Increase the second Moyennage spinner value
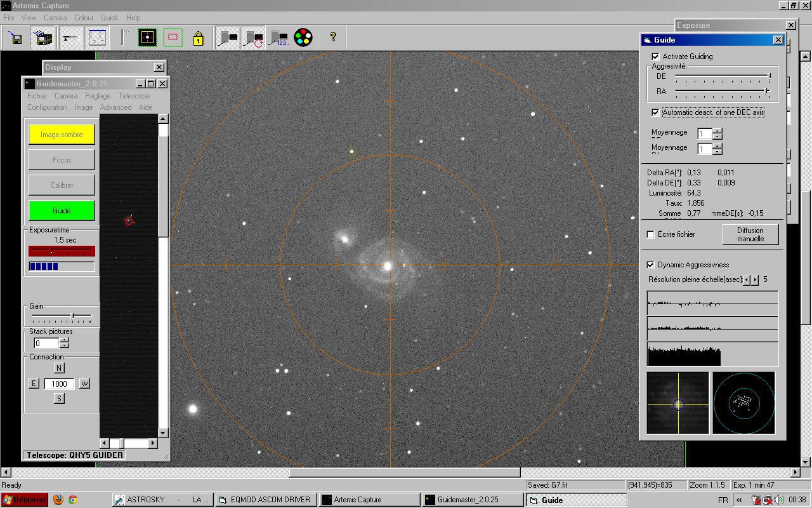 (x=717, y=146)
